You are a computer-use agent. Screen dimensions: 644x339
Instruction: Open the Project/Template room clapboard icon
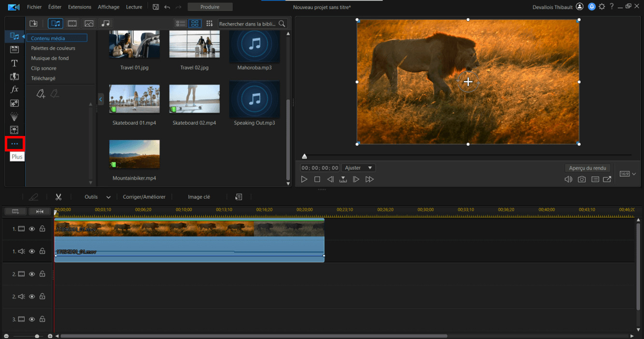pyautogui.click(x=14, y=49)
